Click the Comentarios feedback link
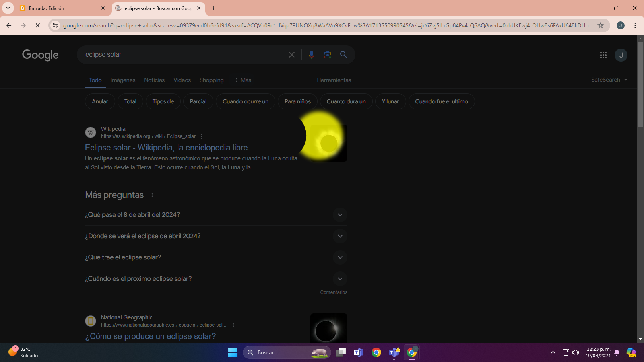Screen dimensions: 644x362 334,292
